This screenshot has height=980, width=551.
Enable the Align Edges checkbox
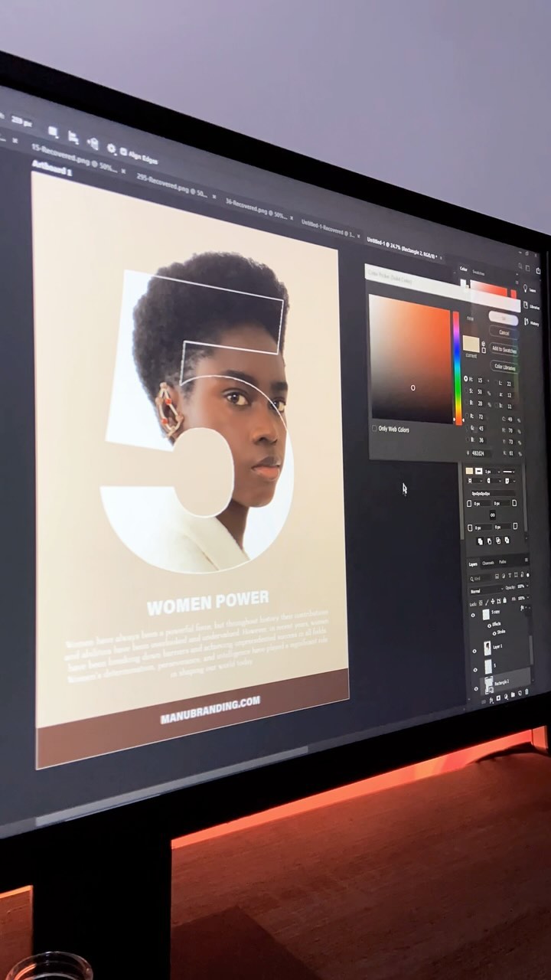click(123, 152)
